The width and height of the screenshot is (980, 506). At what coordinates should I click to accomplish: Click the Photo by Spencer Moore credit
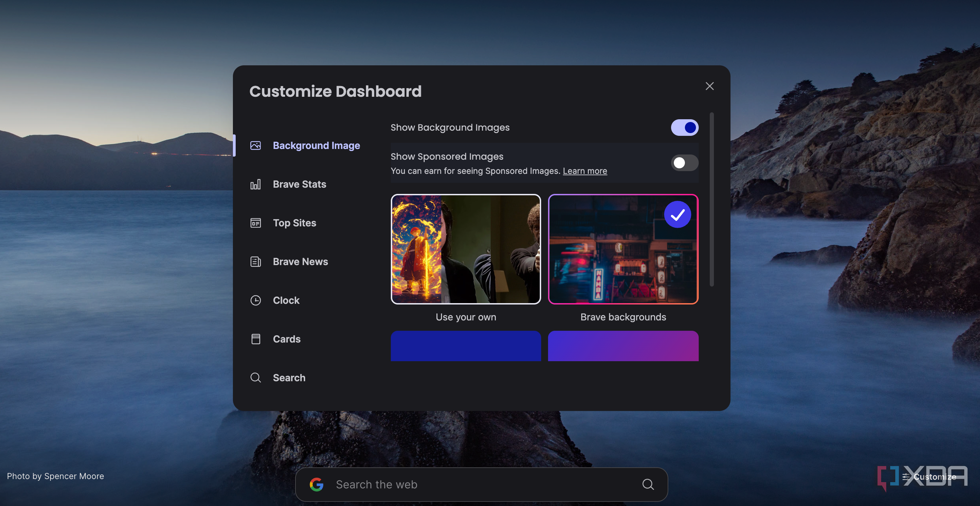(55, 476)
